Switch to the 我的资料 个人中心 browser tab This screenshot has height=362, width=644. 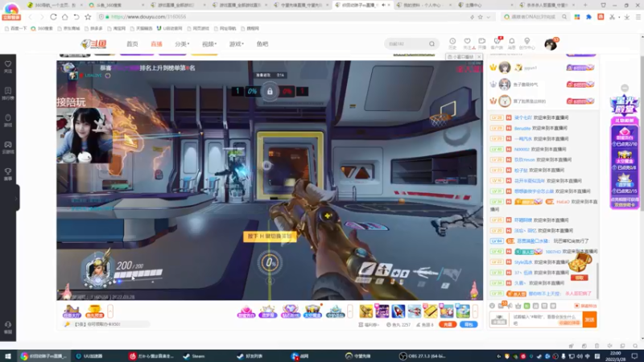(x=423, y=5)
